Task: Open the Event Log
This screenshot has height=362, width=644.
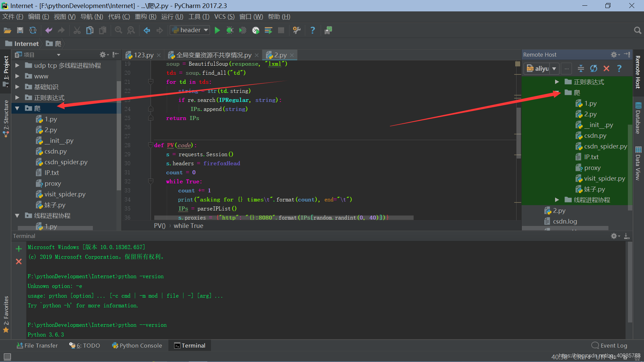Action: pos(609,346)
